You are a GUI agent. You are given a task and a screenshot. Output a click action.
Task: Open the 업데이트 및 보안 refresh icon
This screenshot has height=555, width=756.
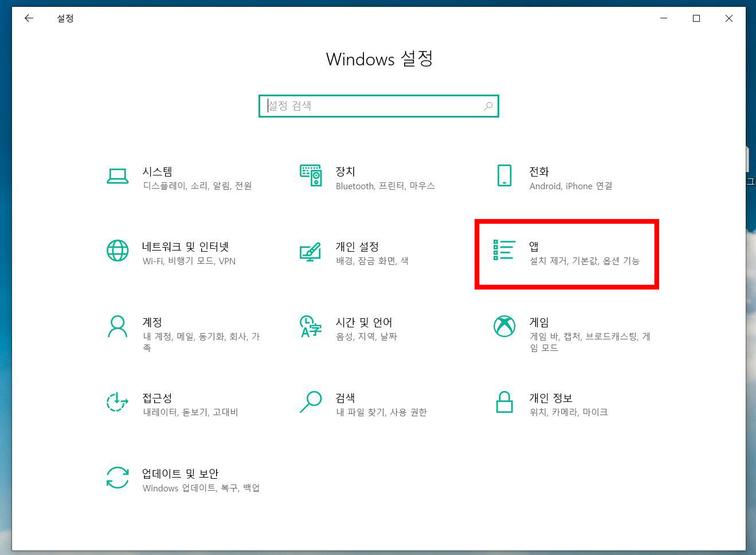[x=117, y=478]
